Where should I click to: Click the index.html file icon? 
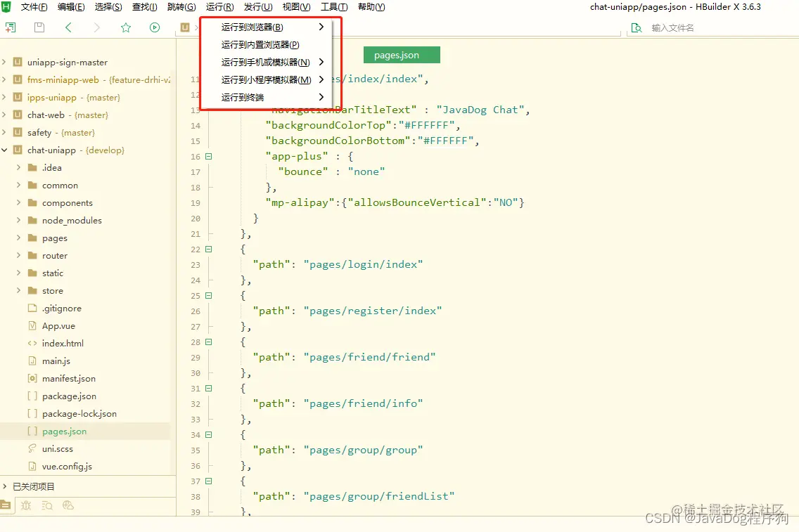click(x=32, y=343)
